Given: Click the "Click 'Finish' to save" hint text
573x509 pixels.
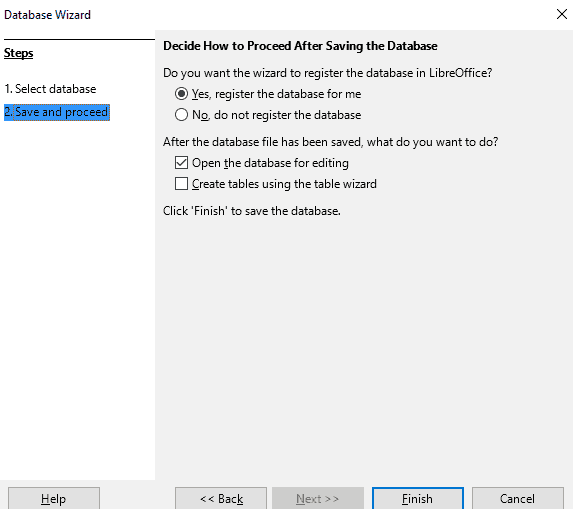Looking at the screenshot, I should [x=252, y=211].
